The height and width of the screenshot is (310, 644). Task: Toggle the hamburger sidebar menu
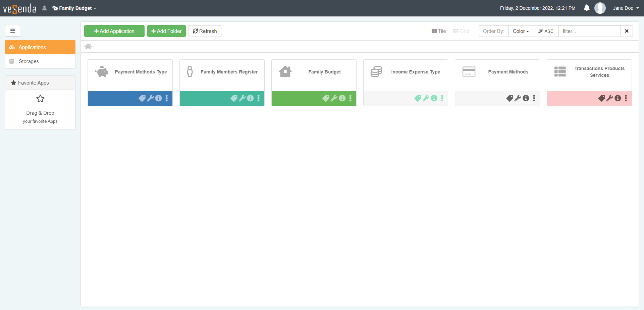point(13,31)
